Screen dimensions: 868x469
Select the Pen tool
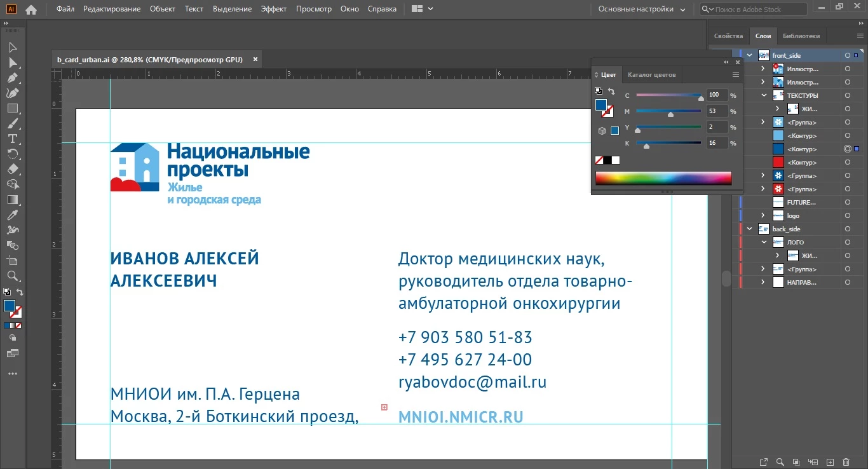[12, 78]
